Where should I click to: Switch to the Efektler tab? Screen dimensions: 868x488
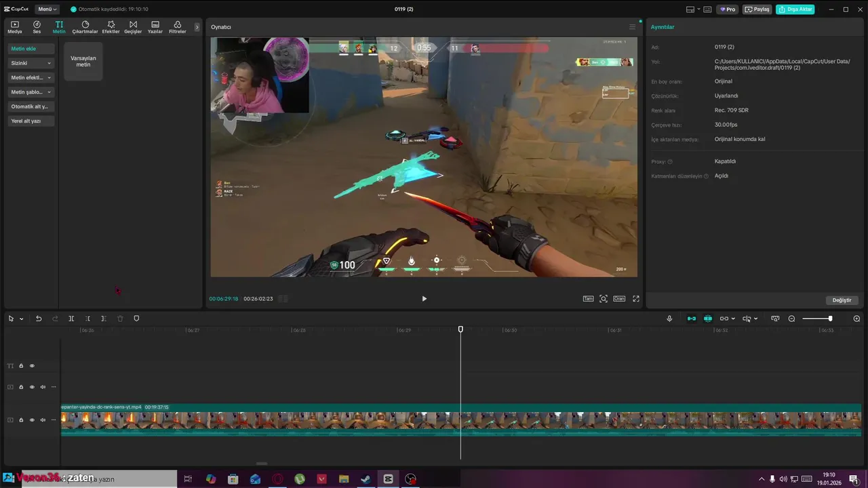coord(111,27)
